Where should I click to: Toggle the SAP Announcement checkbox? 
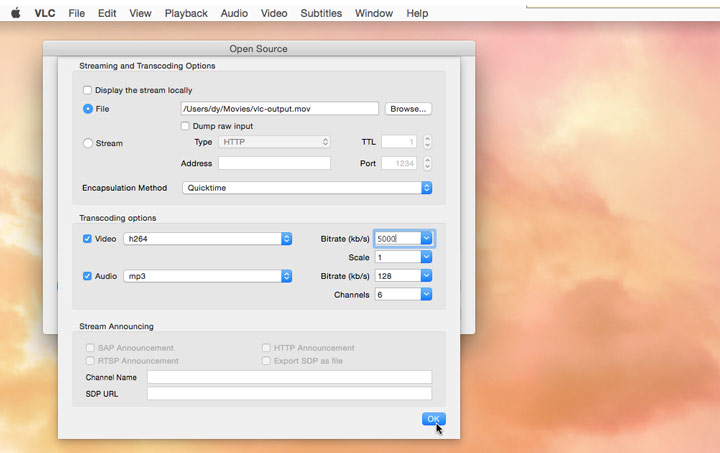coord(90,348)
